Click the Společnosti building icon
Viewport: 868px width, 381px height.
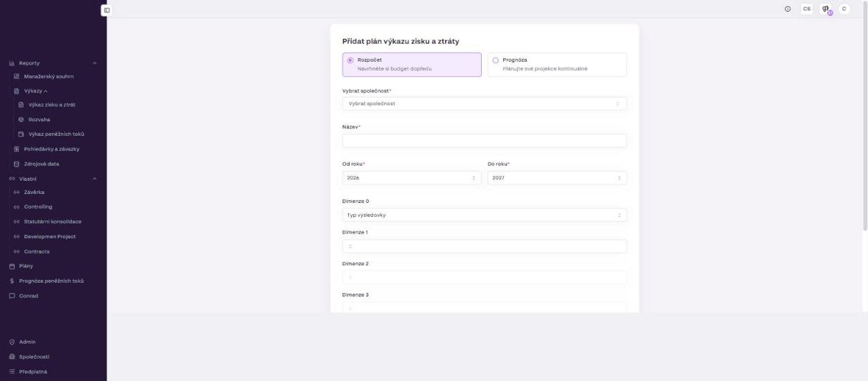point(12,357)
